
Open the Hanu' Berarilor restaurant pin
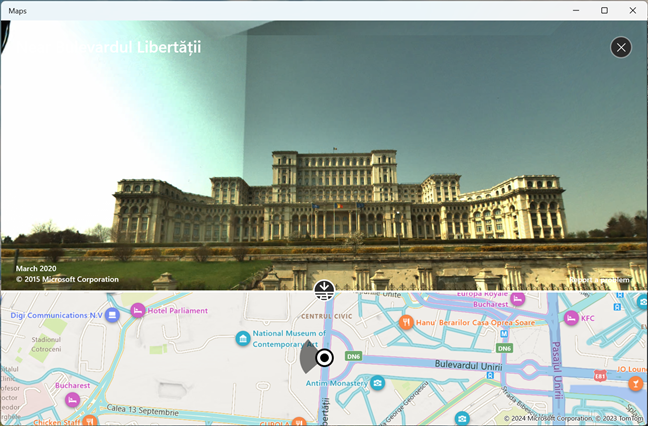[406, 322]
